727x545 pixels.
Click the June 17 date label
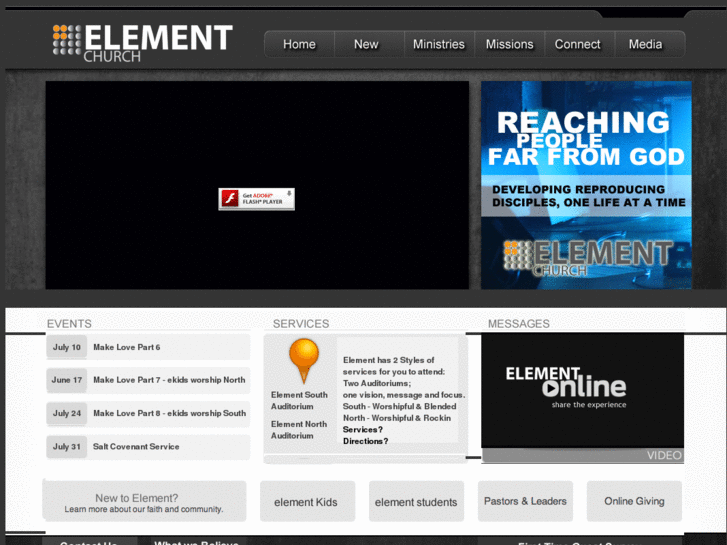[67, 380]
